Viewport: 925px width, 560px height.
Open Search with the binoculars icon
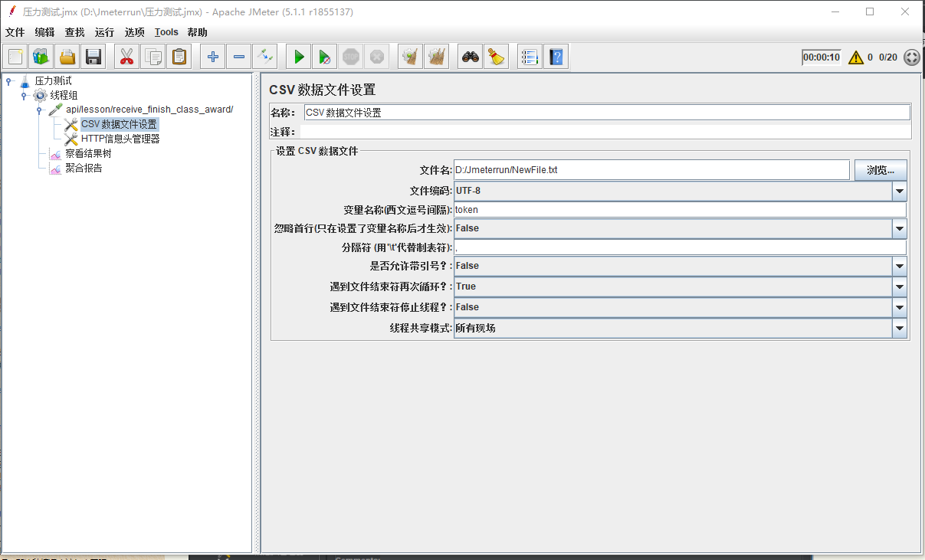pyautogui.click(x=471, y=57)
